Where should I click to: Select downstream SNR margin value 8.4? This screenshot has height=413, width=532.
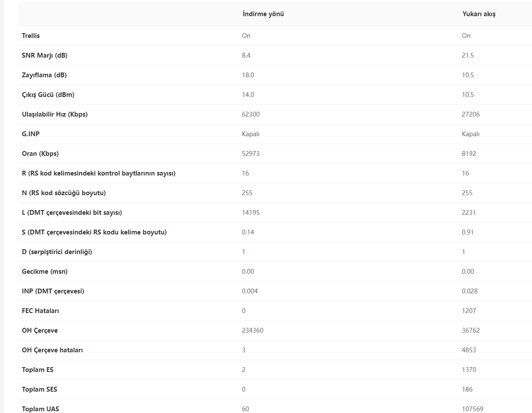246,55
